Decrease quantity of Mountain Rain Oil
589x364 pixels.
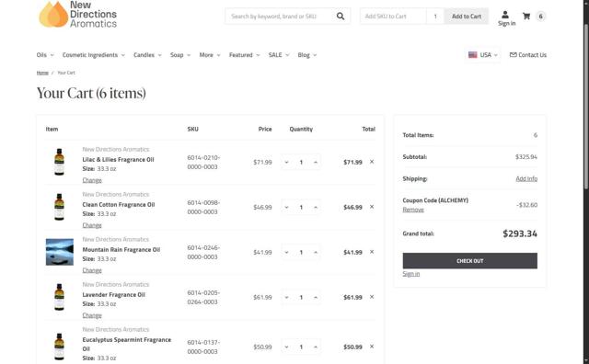[x=286, y=252]
